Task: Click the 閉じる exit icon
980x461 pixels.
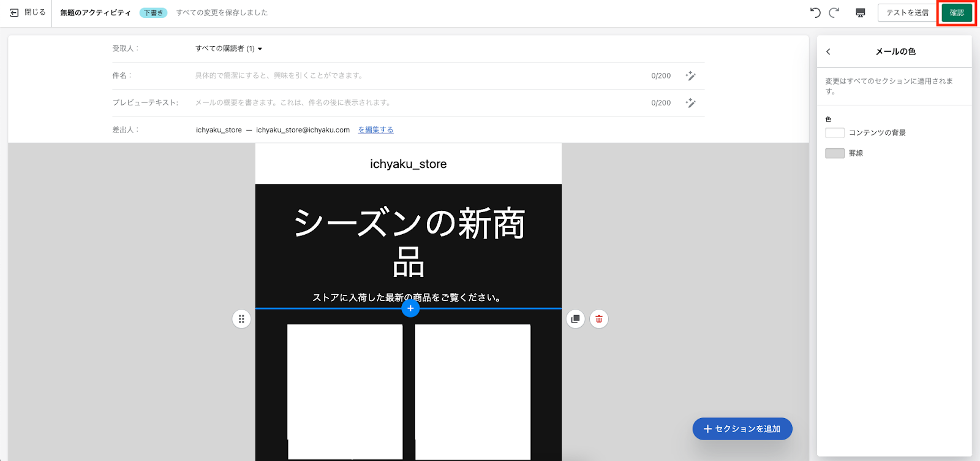Action: tap(15, 13)
